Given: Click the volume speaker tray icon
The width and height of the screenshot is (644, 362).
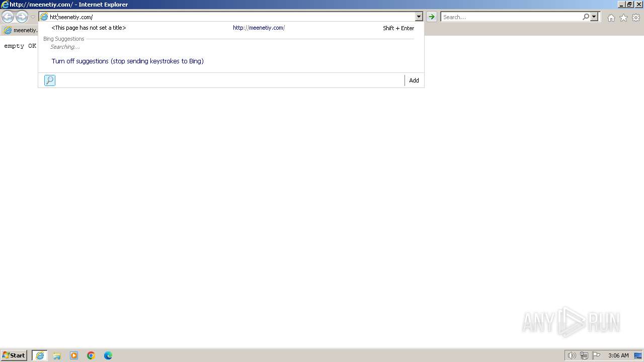Looking at the screenshot, I should 572,355.
